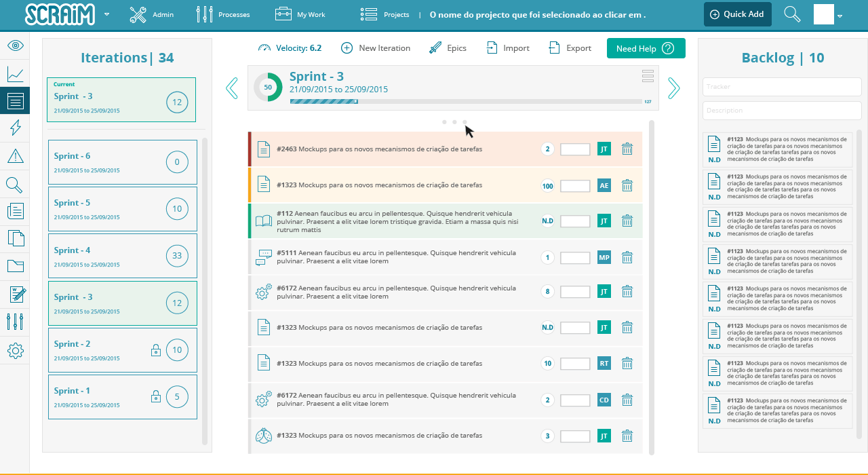Open the My Work menu
The height and width of the screenshot is (475, 868).
pos(300,14)
